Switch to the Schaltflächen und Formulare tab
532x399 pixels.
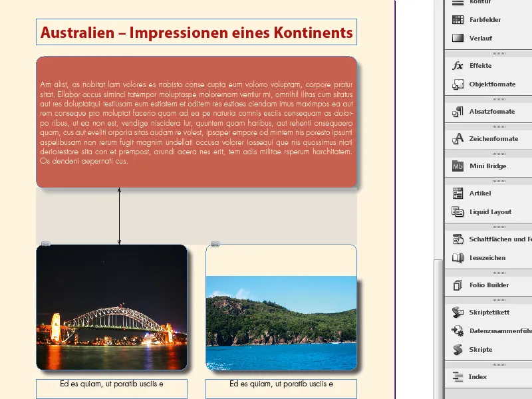457,239
